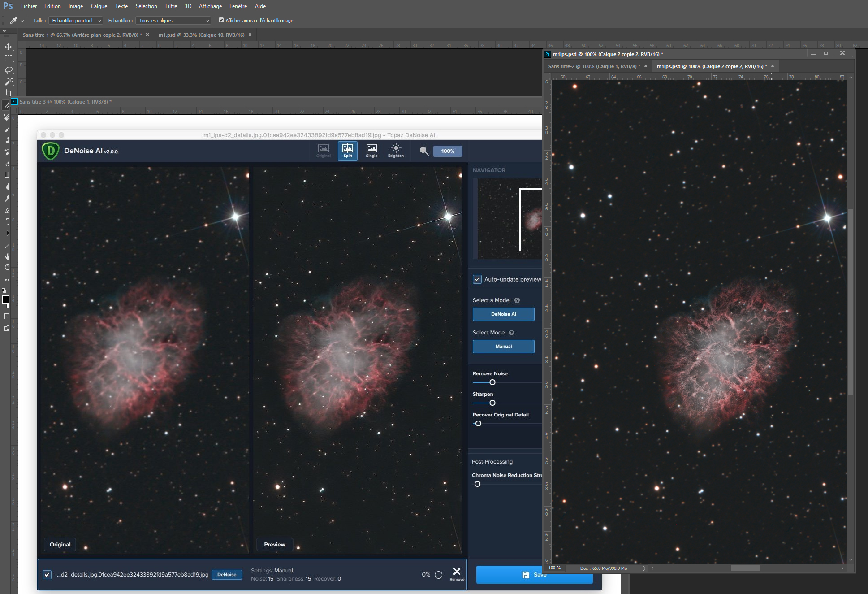Click the Eyedropper tool preset icon in options bar
The height and width of the screenshot is (594, 868).
pos(13,20)
